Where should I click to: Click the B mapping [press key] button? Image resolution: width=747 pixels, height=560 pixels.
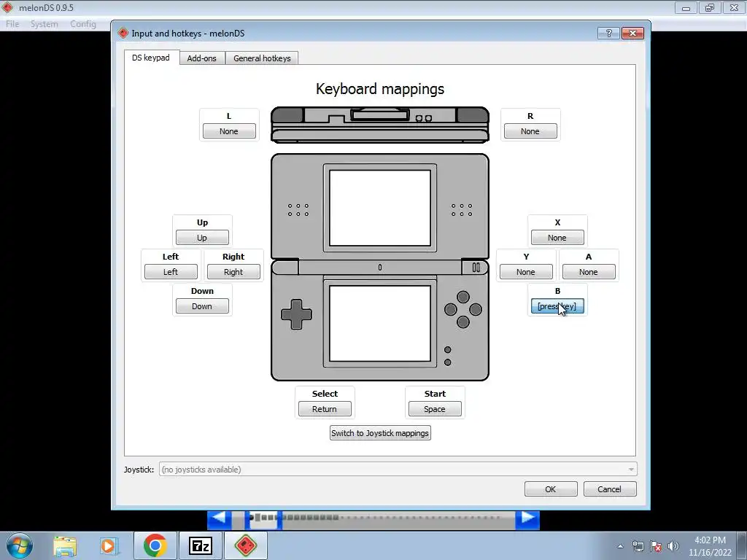point(557,306)
